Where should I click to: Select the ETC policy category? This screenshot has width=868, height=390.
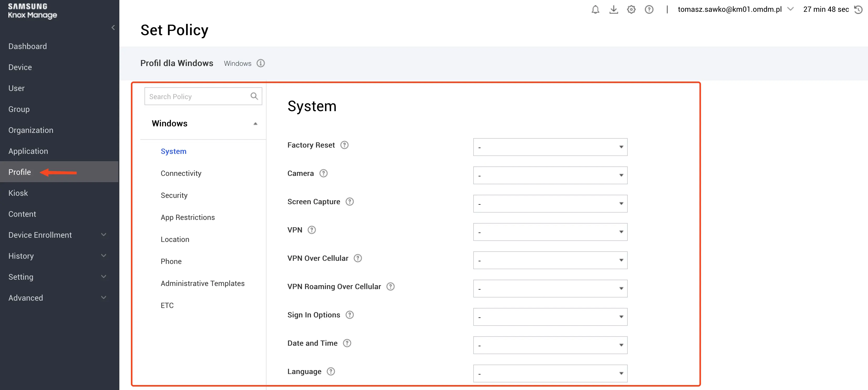point(167,305)
